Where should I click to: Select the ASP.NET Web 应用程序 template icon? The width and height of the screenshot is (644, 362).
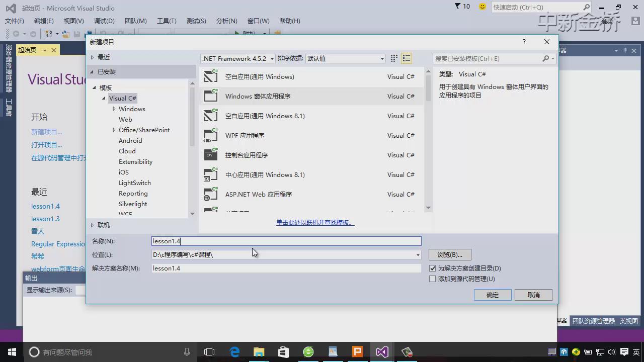(x=211, y=194)
